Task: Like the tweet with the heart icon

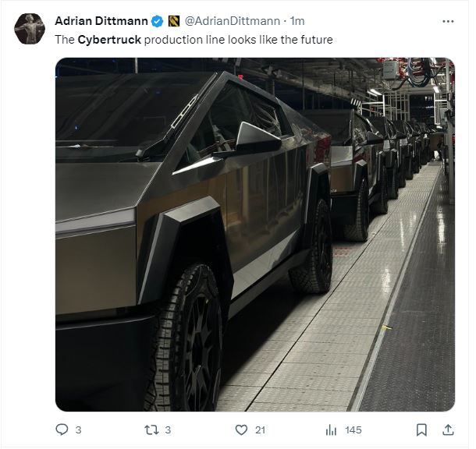Action: pyautogui.click(x=241, y=430)
